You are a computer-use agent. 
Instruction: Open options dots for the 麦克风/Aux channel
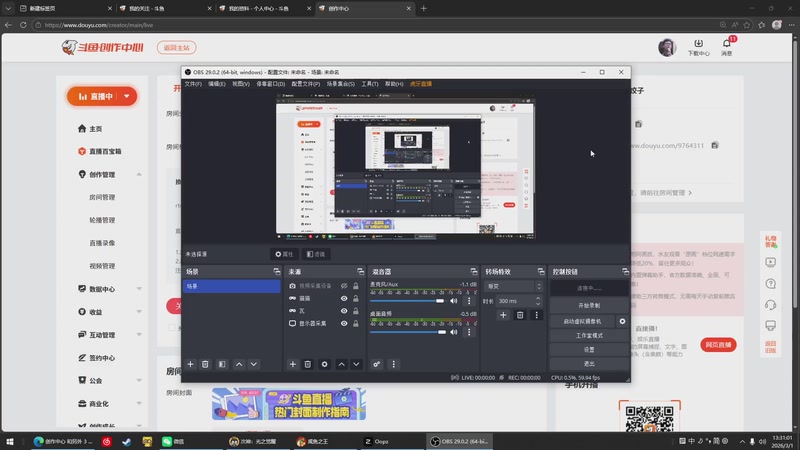469,301
